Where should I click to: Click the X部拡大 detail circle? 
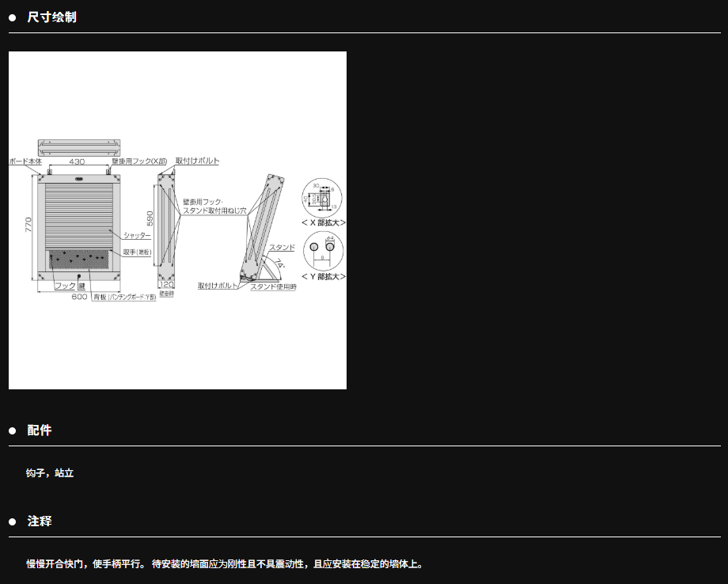coord(323,198)
